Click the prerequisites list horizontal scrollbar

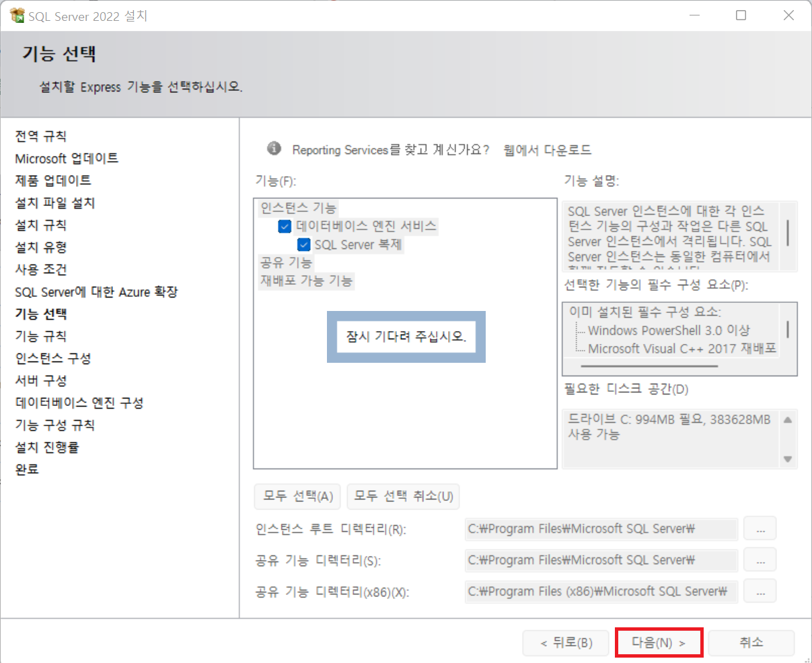tap(649, 367)
